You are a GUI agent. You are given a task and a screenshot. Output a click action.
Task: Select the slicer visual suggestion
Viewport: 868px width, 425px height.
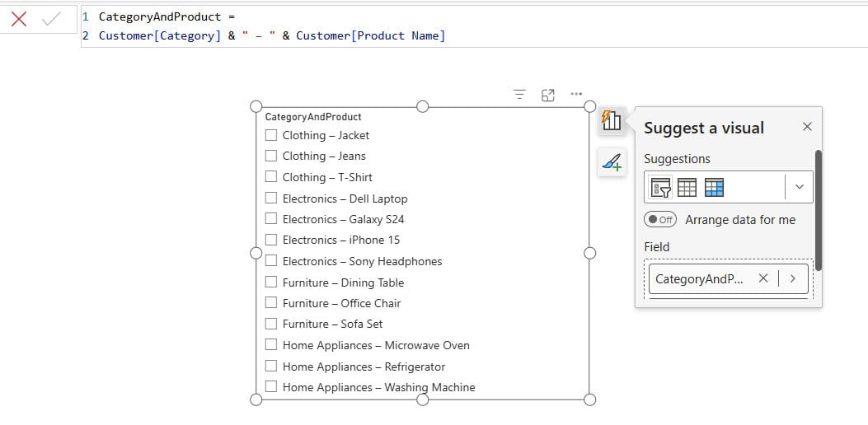click(x=661, y=188)
